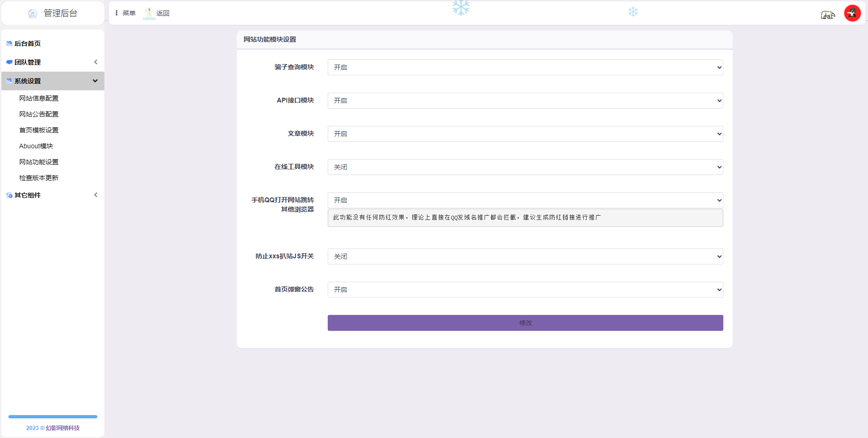Screen dimensions: 868x438
Task: Click the polar bear icon at top right
Action: tap(827, 15)
